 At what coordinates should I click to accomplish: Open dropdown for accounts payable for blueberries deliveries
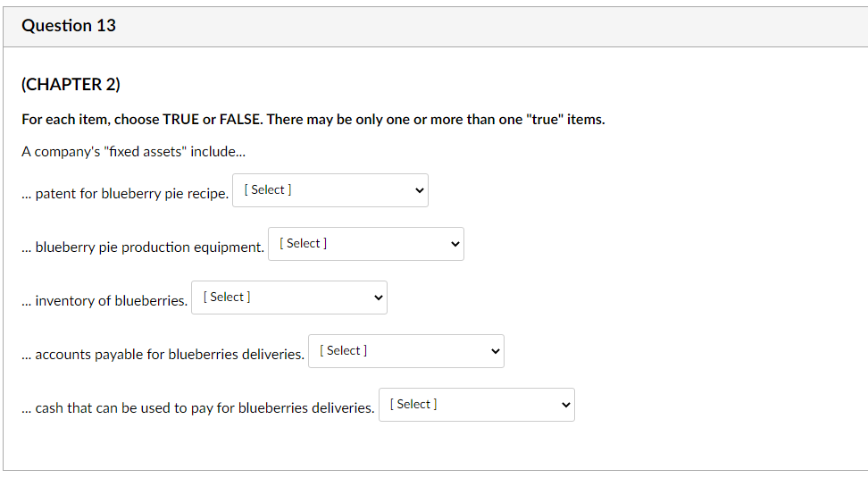point(405,351)
